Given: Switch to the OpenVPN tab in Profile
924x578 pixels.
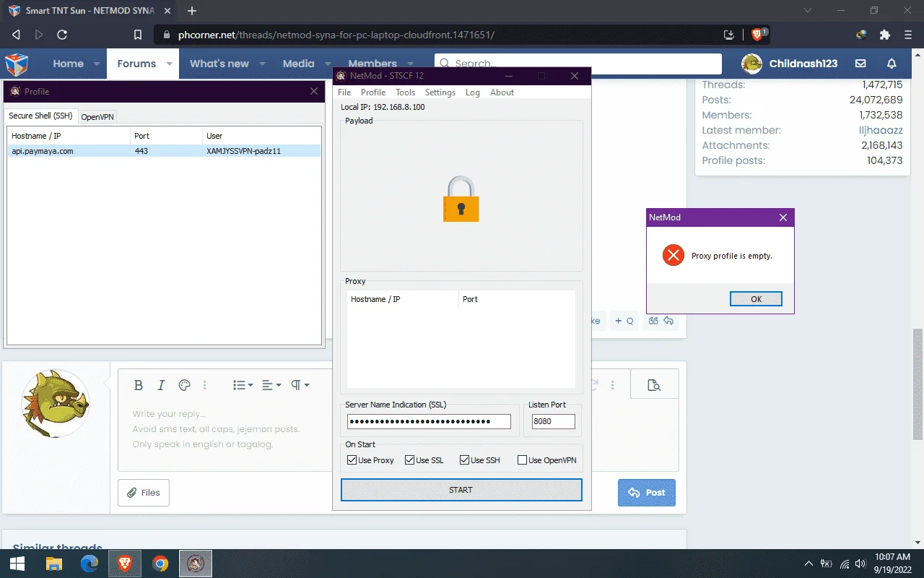Looking at the screenshot, I should tap(97, 117).
